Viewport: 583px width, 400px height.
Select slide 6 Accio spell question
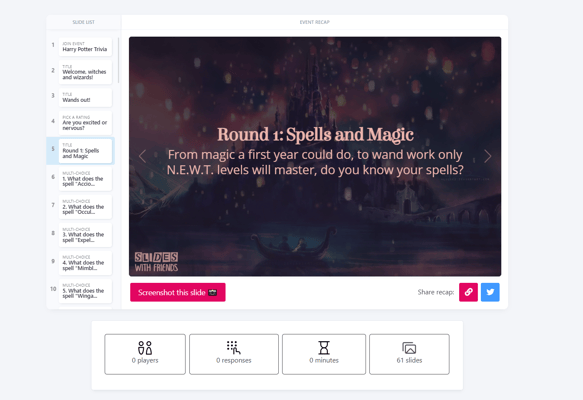[x=85, y=179]
